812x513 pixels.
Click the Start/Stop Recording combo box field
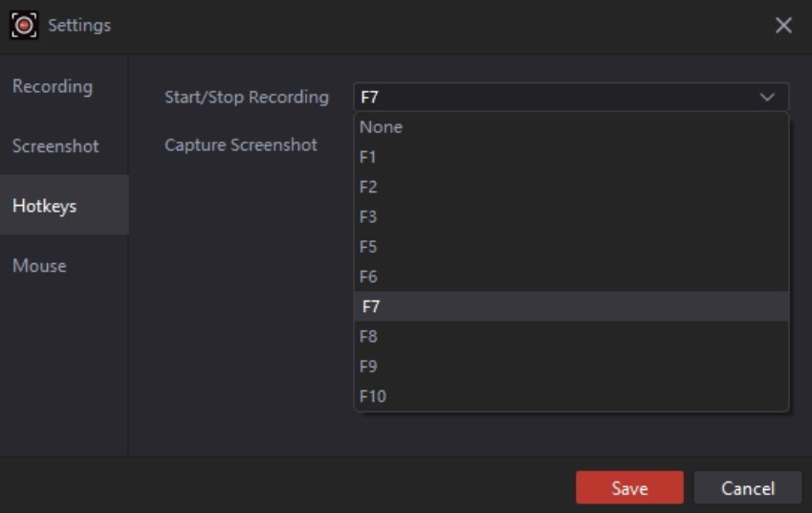coord(555,98)
